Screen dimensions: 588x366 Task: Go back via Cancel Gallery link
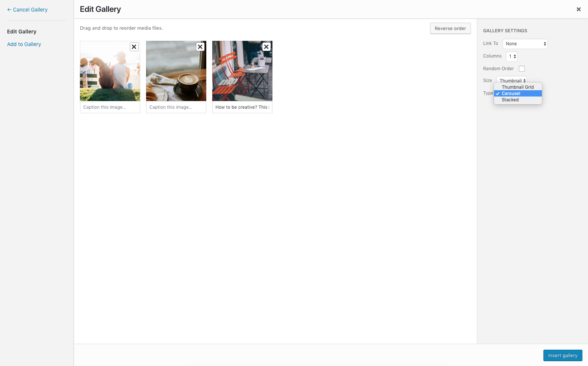[x=28, y=10]
